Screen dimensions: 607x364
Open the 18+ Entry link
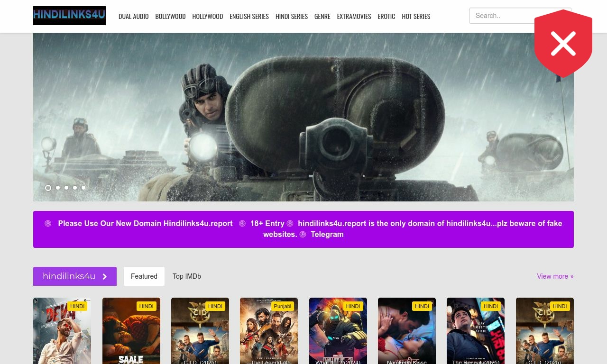click(267, 223)
